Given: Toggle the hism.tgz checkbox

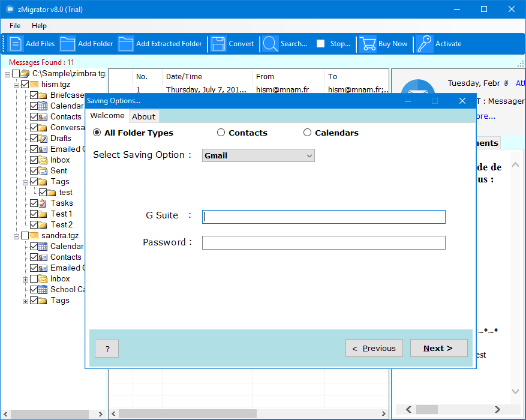Looking at the screenshot, I should (25, 84).
